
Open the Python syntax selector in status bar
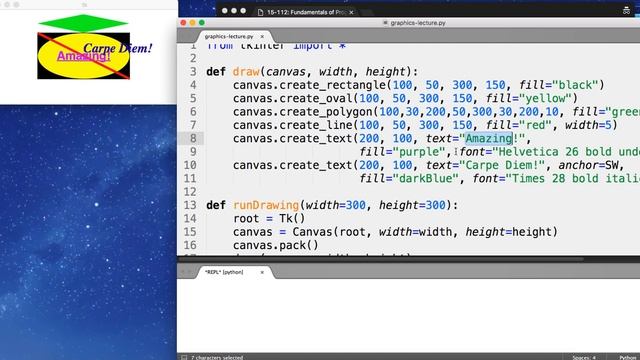629,358
